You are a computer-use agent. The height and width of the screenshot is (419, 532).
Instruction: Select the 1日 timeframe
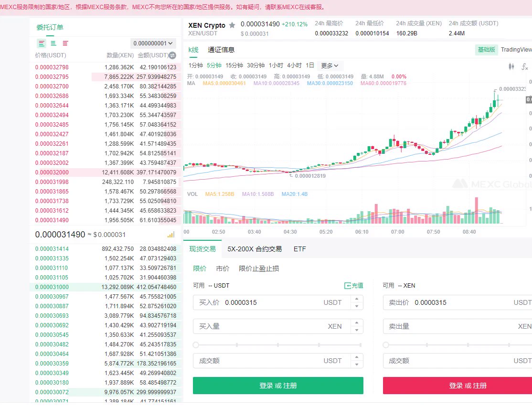(x=310, y=65)
